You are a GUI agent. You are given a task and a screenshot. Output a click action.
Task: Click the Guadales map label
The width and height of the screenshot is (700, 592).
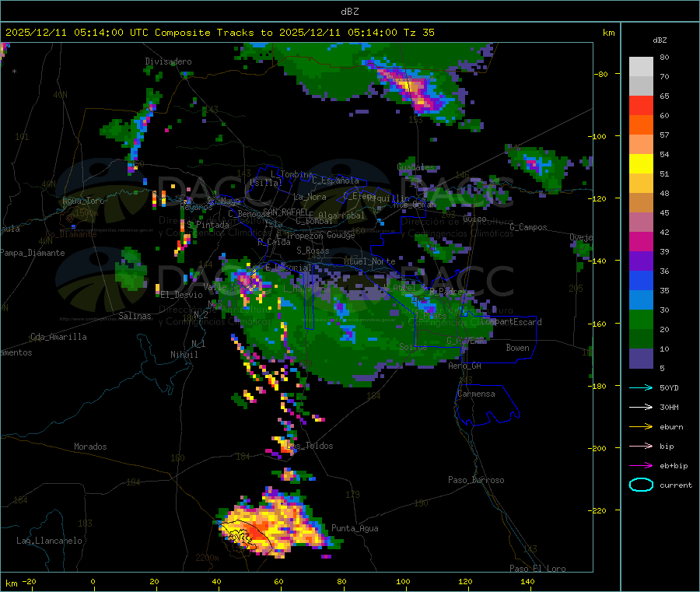[415, 167]
